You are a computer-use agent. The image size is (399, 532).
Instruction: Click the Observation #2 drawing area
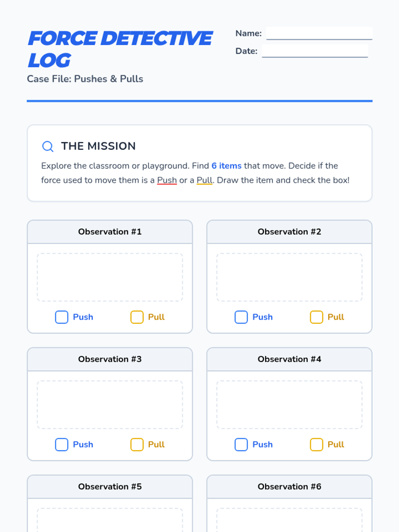point(289,277)
